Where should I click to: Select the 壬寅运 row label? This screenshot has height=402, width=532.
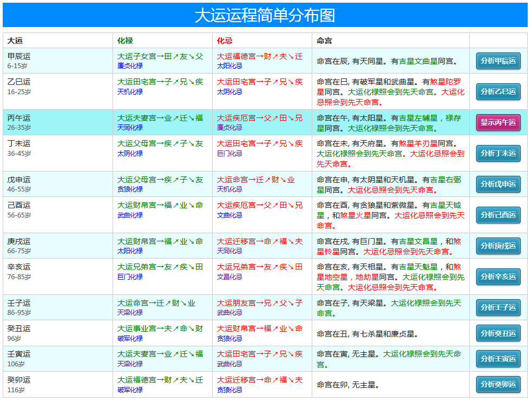click(x=19, y=354)
